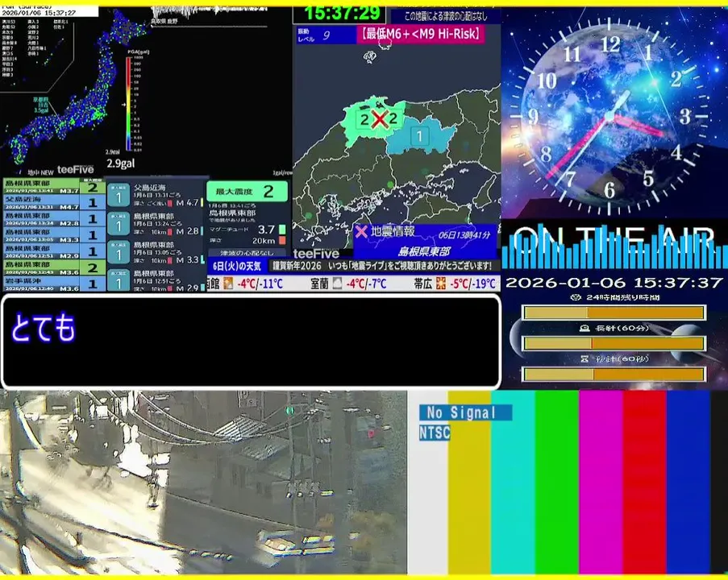Select the 島根県東部 13:24 M2.8 blue row
The width and height of the screenshot is (728, 580).
tap(54, 219)
